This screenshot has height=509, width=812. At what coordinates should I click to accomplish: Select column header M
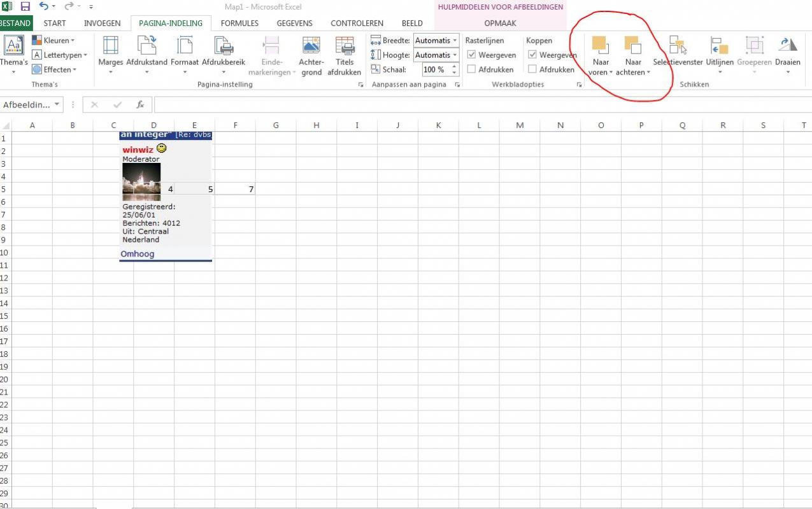tap(520, 125)
